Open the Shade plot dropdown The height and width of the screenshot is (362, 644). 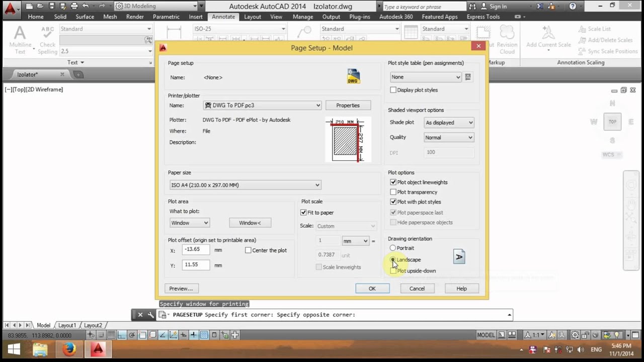tap(449, 122)
